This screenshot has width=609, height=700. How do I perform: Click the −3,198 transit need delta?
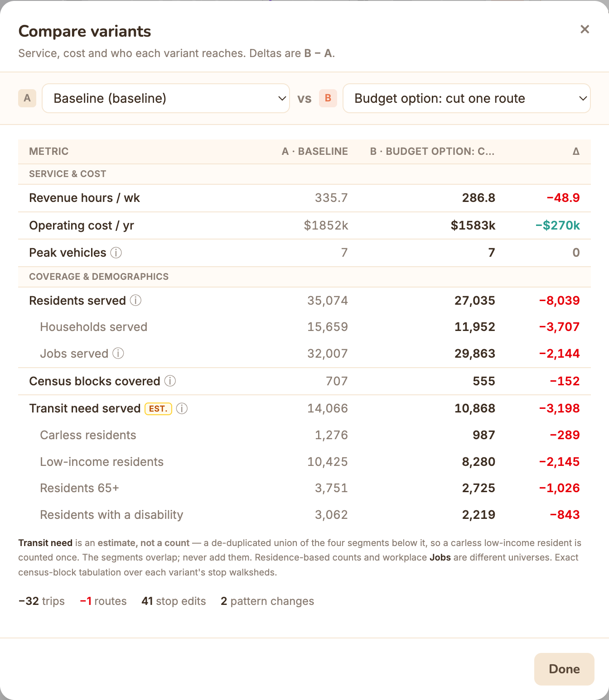click(x=559, y=408)
